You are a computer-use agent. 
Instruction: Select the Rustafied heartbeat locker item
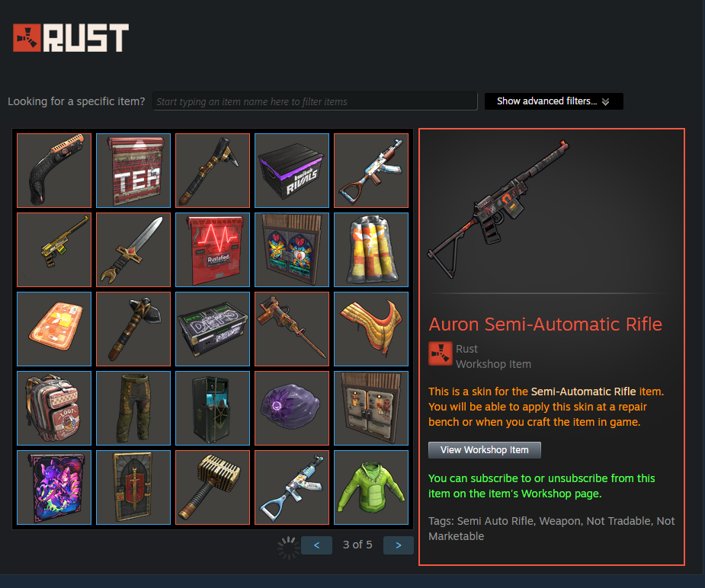click(x=213, y=250)
